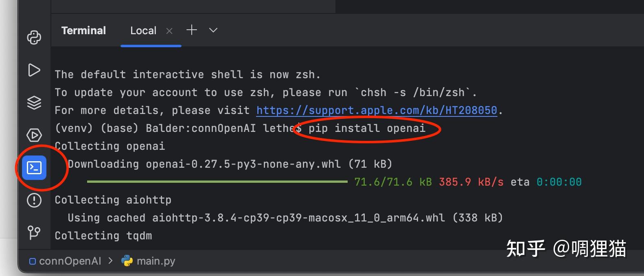Open the Python Packages tool window
This screenshot has width=644, height=276.
[34, 103]
